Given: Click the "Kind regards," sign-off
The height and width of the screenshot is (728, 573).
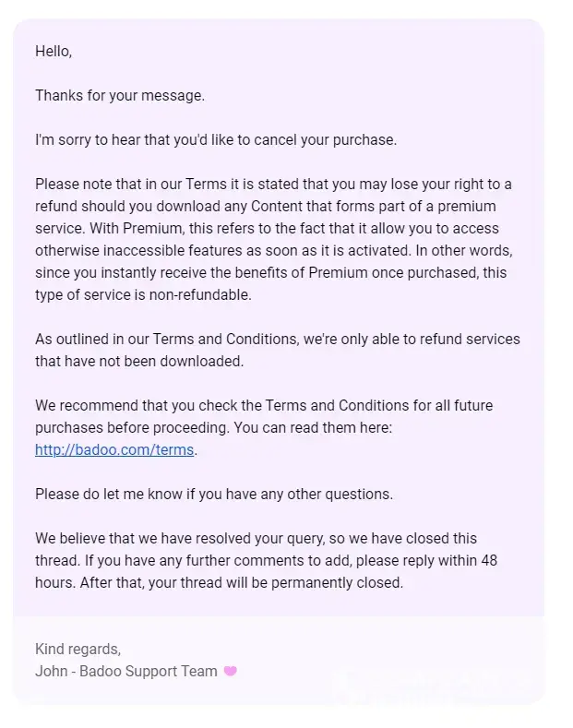Looking at the screenshot, I should pos(78,650).
